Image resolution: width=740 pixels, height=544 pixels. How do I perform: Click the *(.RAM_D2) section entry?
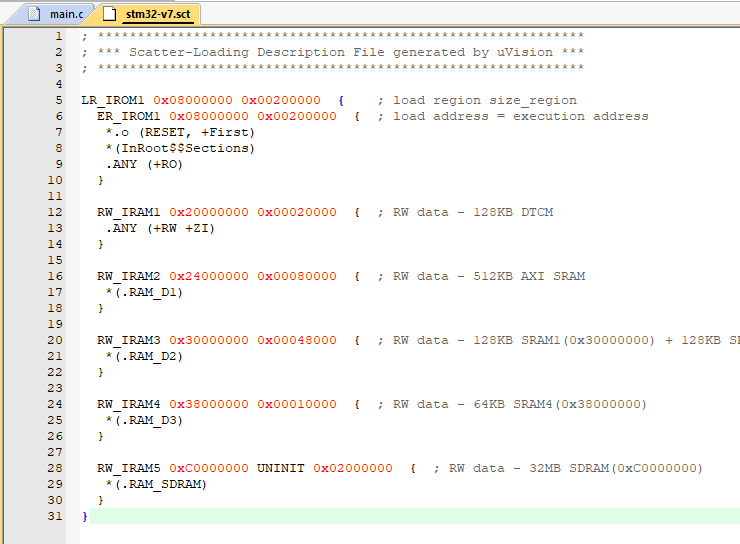click(x=145, y=356)
